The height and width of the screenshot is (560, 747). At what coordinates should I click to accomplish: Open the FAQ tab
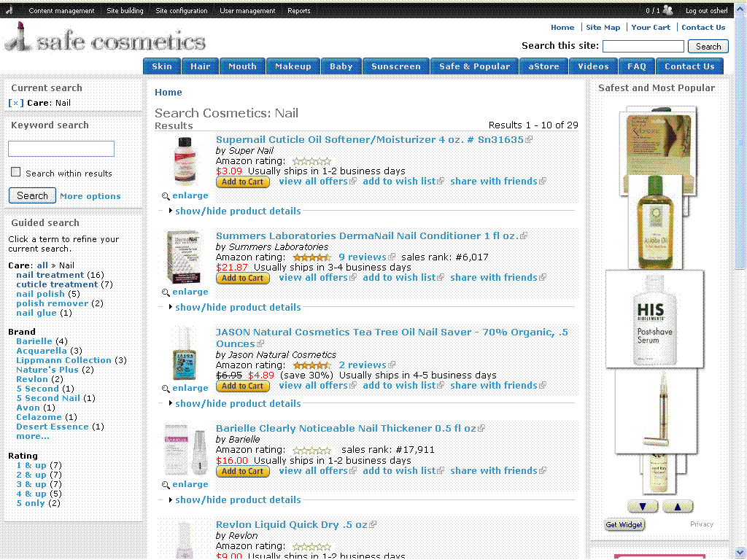636,66
